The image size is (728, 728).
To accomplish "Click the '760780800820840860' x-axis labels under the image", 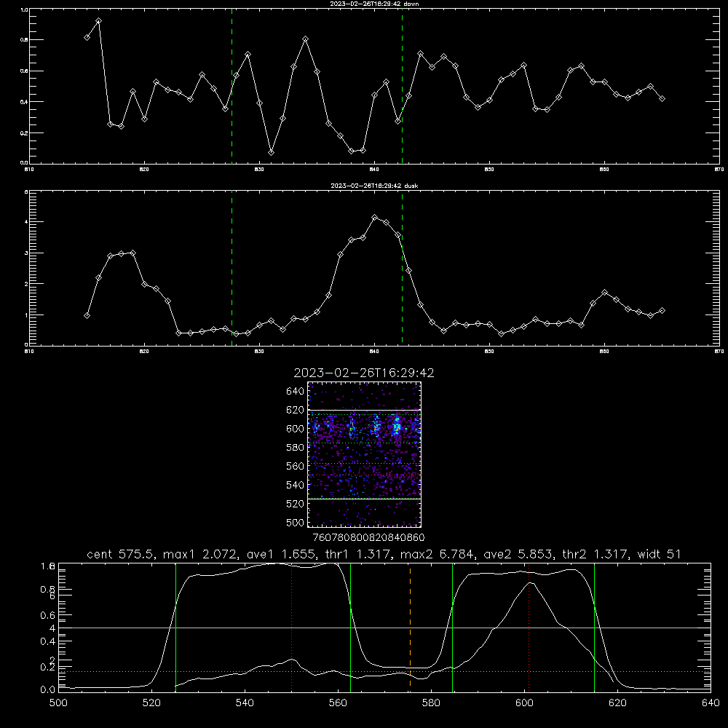I will tap(368, 537).
